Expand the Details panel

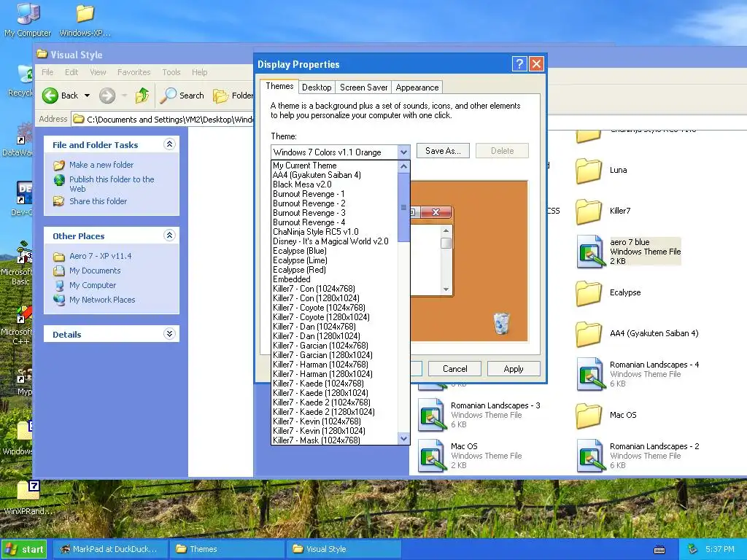[x=169, y=334]
